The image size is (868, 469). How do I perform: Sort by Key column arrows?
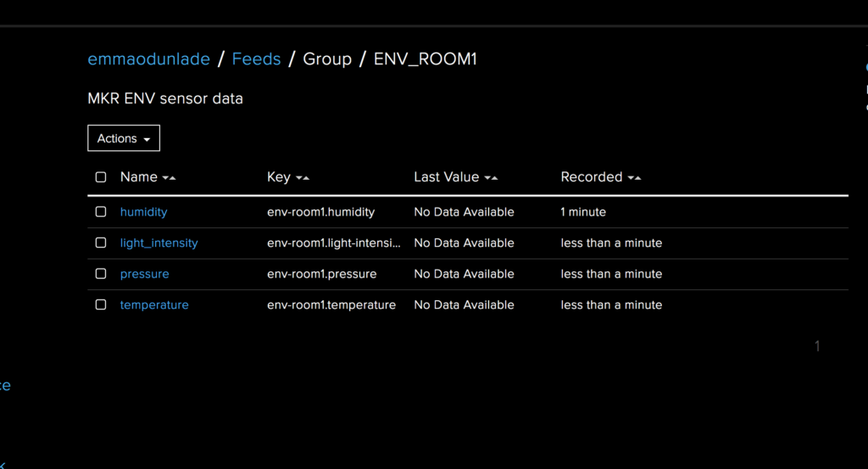click(x=303, y=178)
